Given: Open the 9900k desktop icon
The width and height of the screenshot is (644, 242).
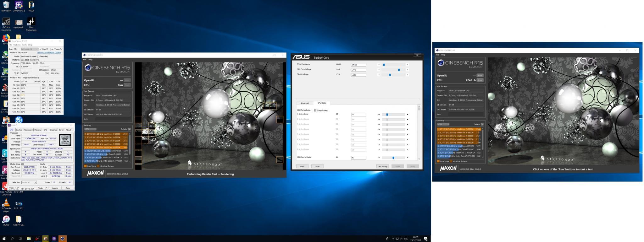Looking at the screenshot, I should point(31,7).
